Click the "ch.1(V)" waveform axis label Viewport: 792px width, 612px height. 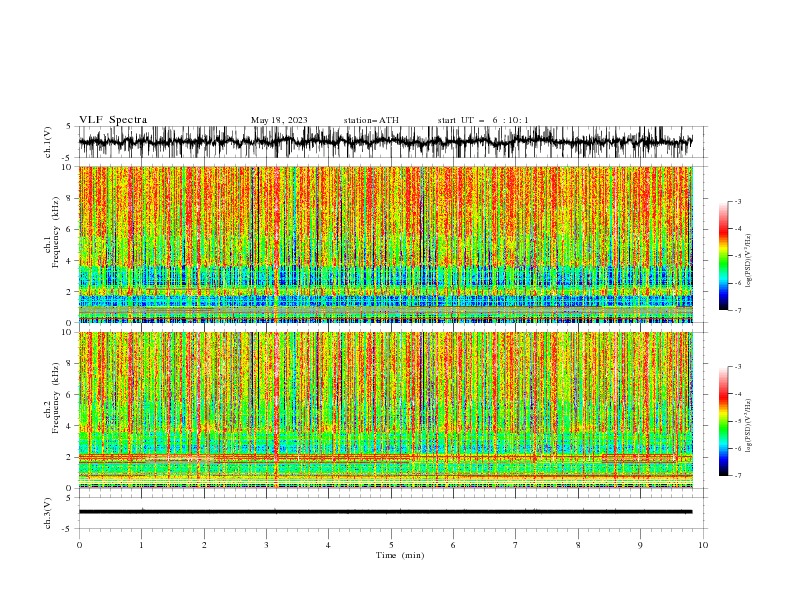[x=48, y=142]
